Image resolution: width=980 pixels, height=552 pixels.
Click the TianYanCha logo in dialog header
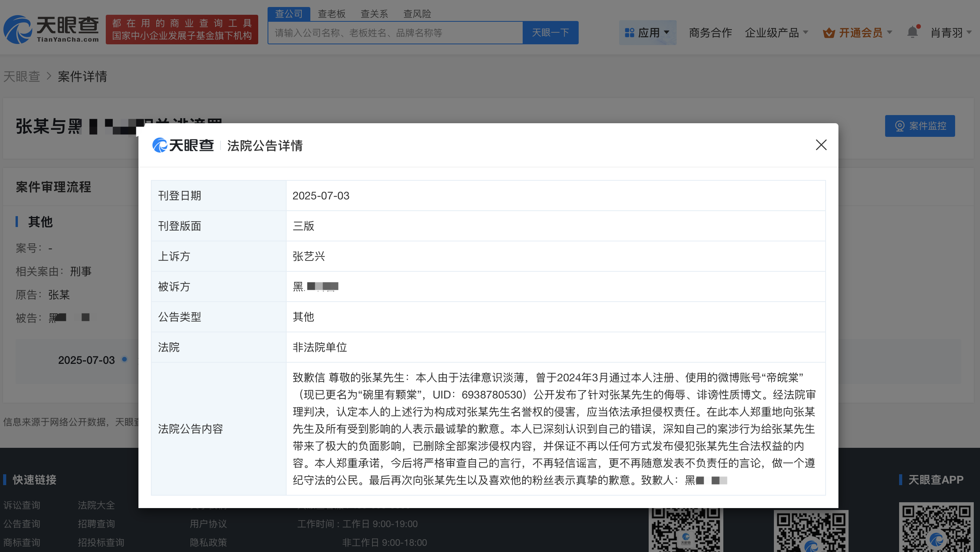tap(183, 145)
